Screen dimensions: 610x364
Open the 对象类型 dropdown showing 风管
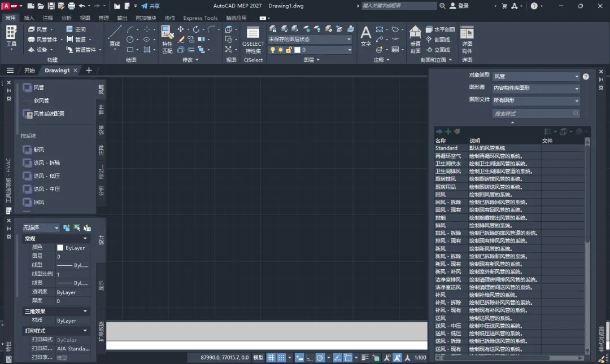click(537, 77)
